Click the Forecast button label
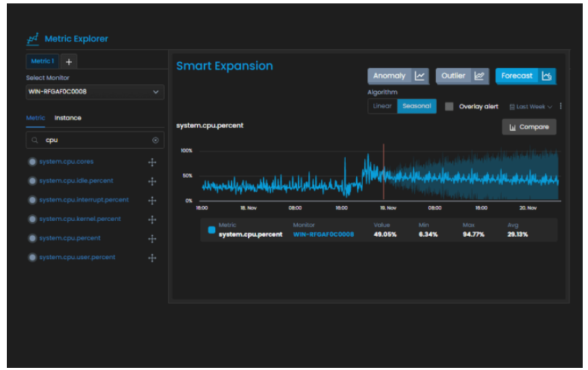 [x=517, y=76]
